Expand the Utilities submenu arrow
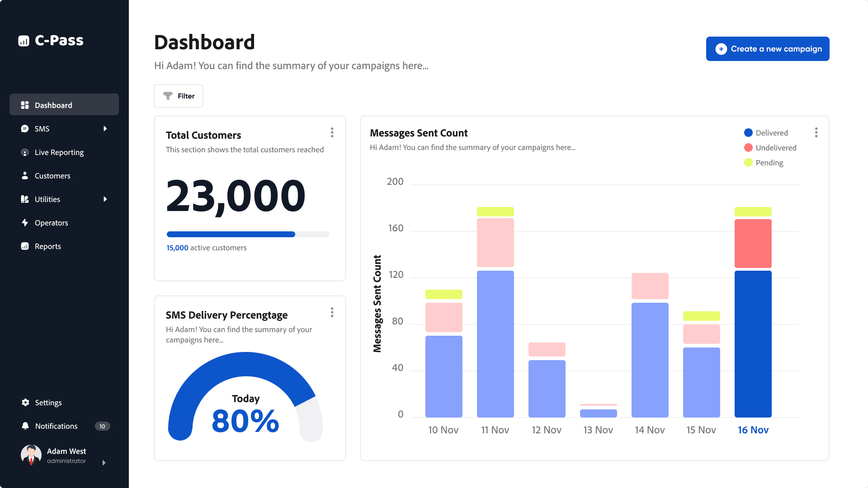Image resolution: width=868 pixels, height=488 pixels. [105, 199]
